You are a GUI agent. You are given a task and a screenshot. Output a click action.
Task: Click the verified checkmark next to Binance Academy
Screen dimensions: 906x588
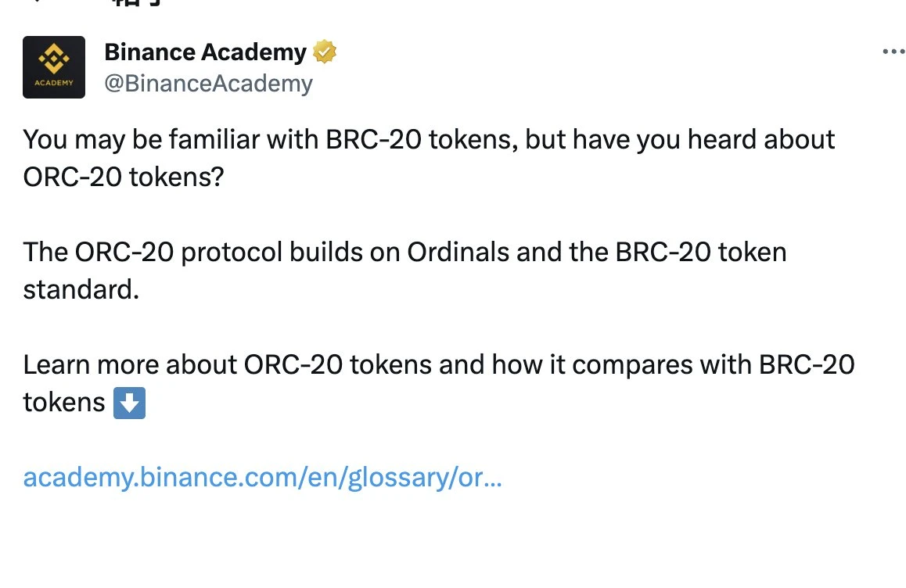pyautogui.click(x=323, y=52)
